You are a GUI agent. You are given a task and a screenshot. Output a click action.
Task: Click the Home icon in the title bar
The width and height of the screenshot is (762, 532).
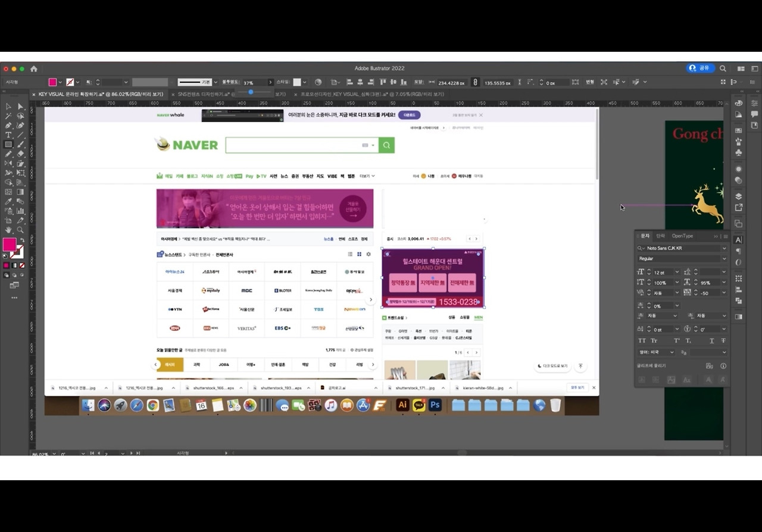click(x=34, y=68)
